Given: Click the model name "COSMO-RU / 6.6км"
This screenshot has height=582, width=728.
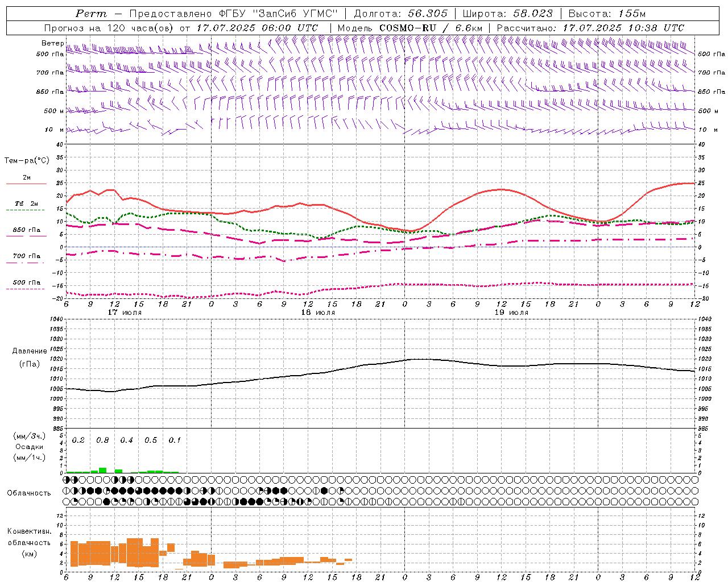Looking at the screenshot, I should tap(431, 28).
